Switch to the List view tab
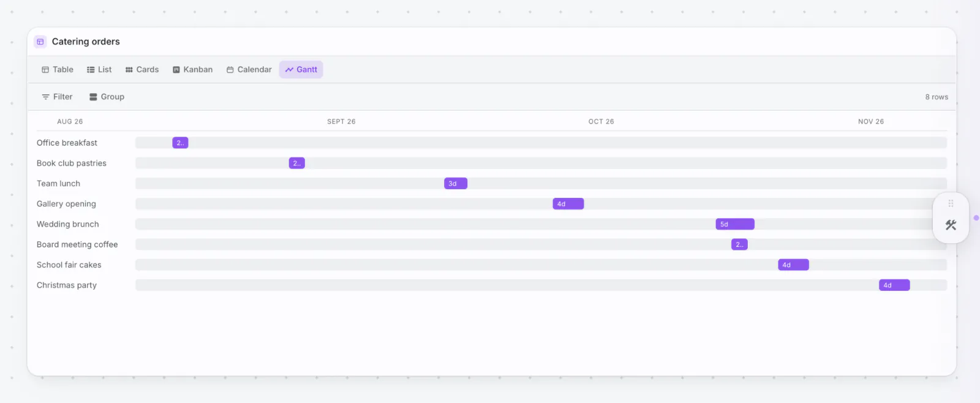 point(99,70)
